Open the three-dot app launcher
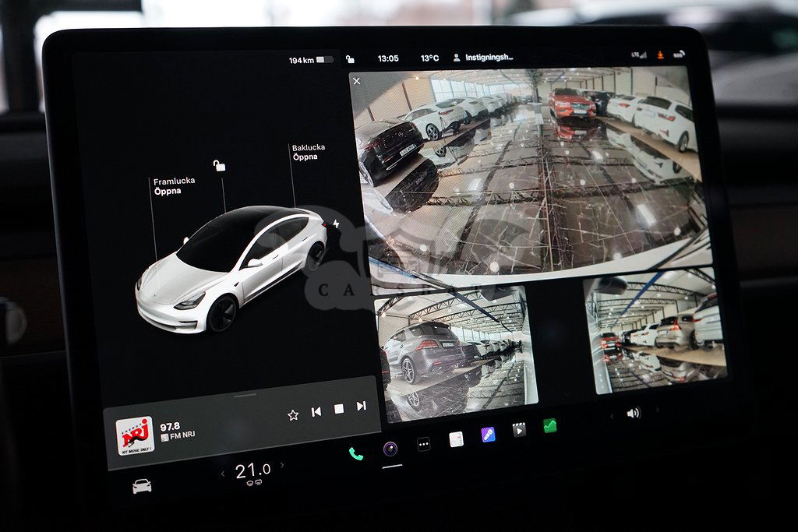The image size is (798, 532). (x=424, y=444)
